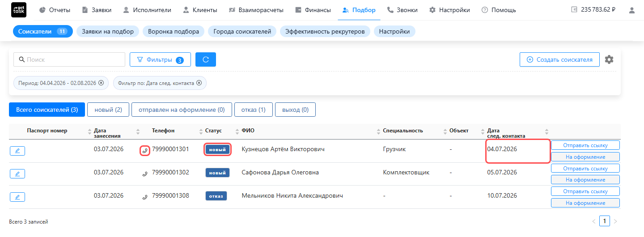Sort by Дата занесения column arrows
This screenshot has height=237, width=644.
point(138,131)
